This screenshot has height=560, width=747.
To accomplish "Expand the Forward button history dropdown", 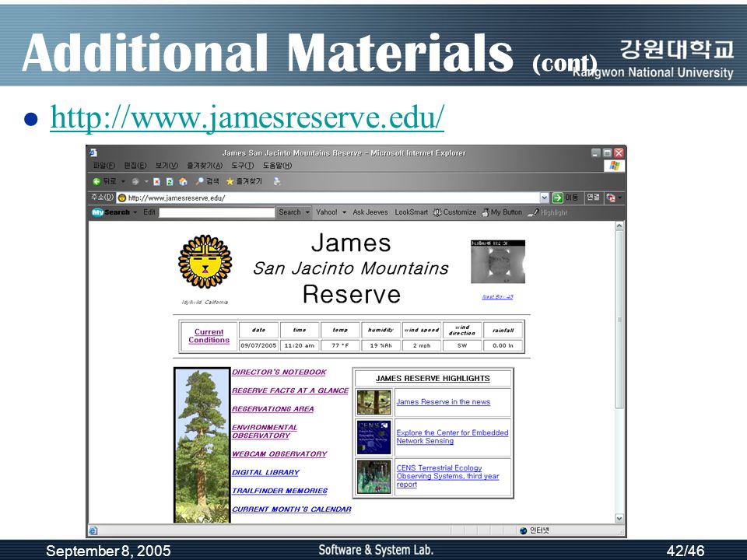I will (x=146, y=181).
